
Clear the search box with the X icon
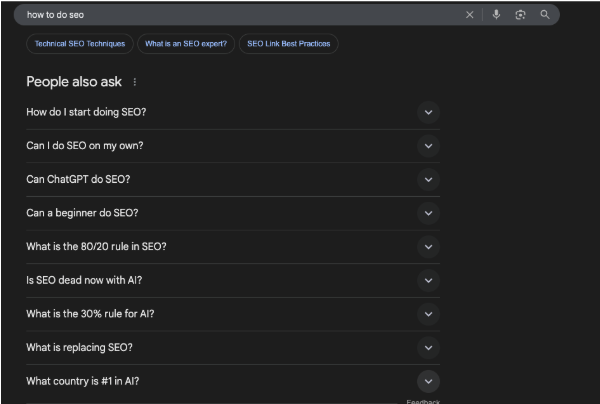(x=471, y=15)
